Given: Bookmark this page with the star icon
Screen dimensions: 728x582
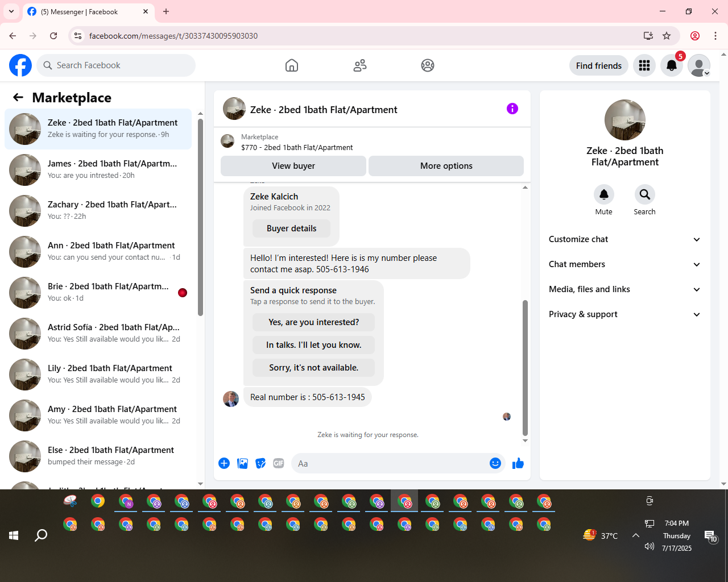Looking at the screenshot, I should (x=667, y=36).
